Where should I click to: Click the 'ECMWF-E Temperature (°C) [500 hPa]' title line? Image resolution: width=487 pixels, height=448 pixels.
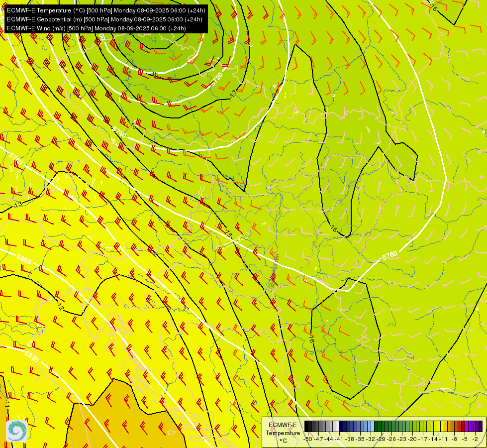tap(106, 10)
